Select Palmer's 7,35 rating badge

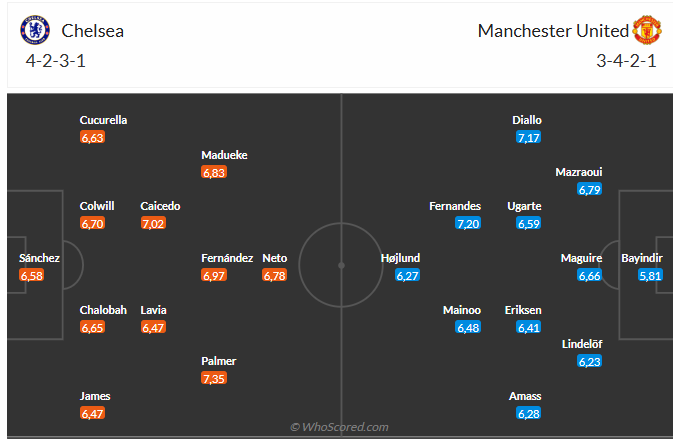(x=214, y=378)
